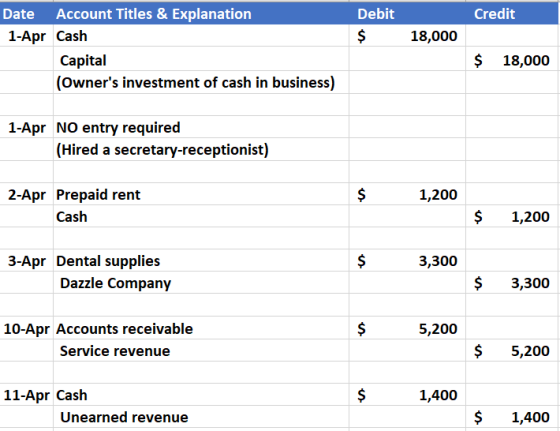Select the Debit column header
Viewport: 560px width, 431px height.
click(407, 14)
